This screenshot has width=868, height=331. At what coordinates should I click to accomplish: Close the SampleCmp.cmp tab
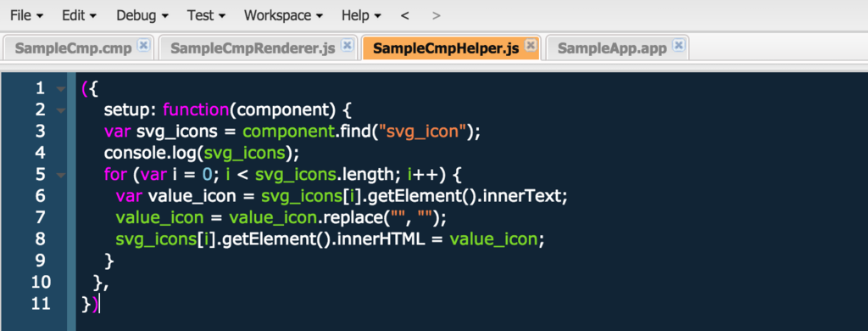142,45
